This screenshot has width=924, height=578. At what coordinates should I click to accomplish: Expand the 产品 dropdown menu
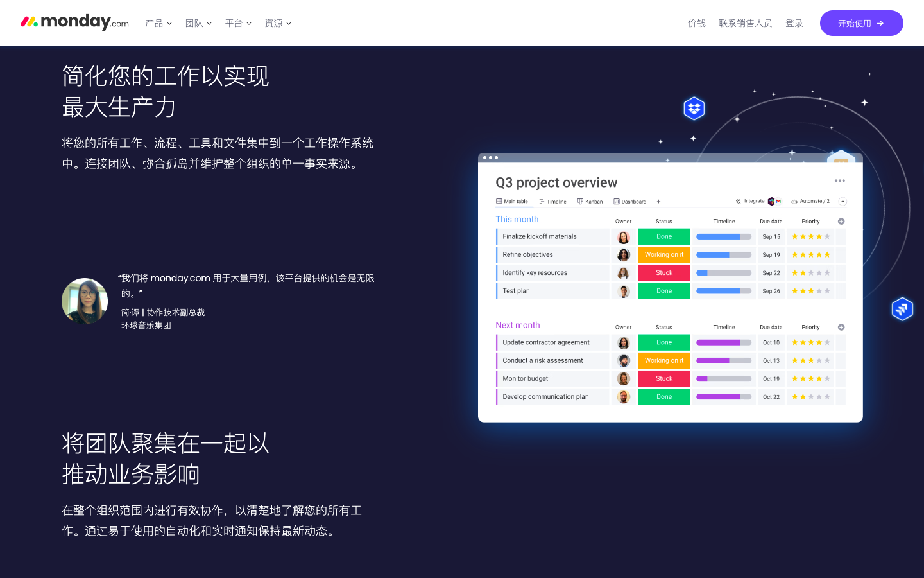point(158,23)
